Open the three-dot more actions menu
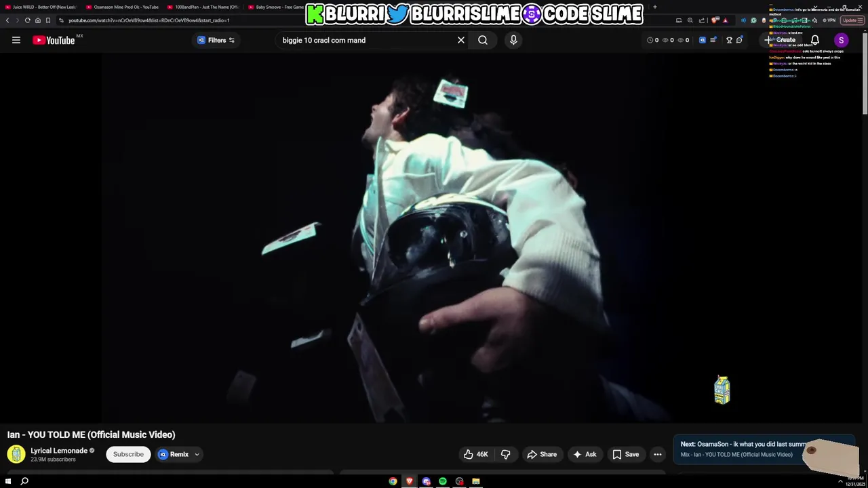Viewport: 868px width, 488px height. tap(658, 454)
